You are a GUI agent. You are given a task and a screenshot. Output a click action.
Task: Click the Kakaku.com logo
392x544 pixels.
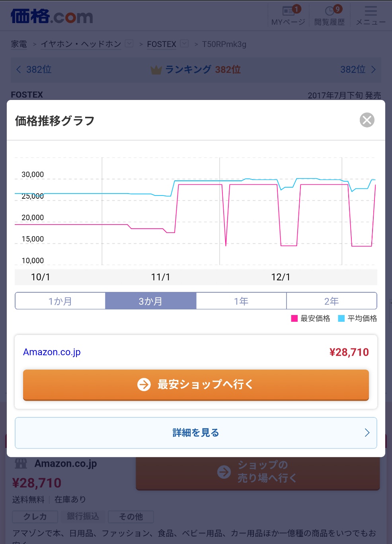[x=52, y=16]
